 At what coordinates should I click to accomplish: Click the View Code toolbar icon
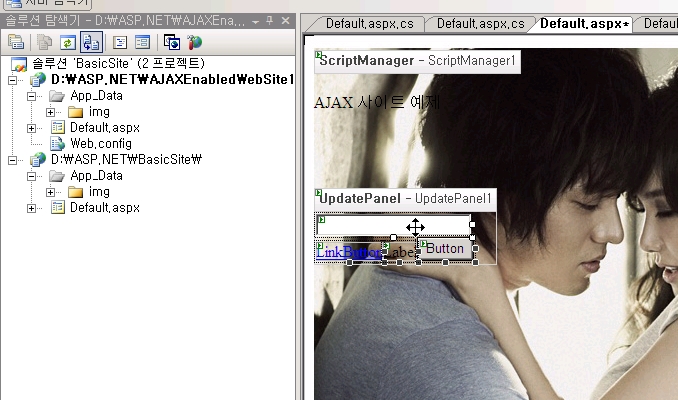tap(120, 42)
